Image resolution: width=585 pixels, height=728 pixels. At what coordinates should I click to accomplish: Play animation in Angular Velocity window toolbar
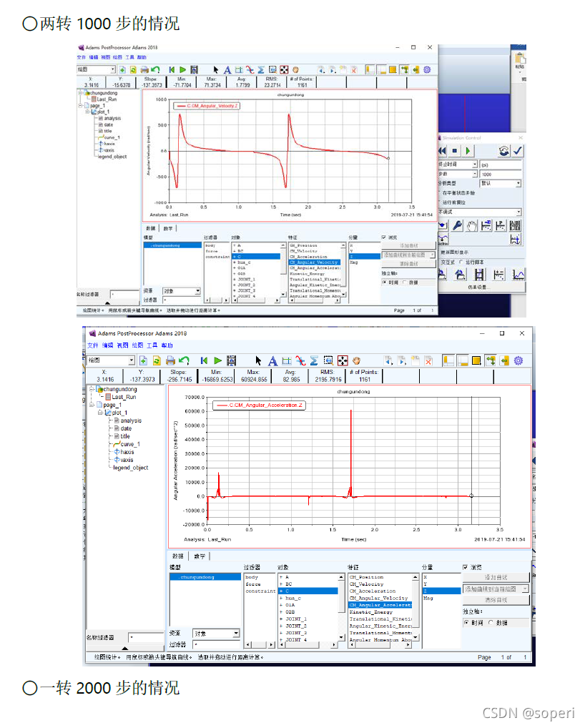[x=183, y=69]
